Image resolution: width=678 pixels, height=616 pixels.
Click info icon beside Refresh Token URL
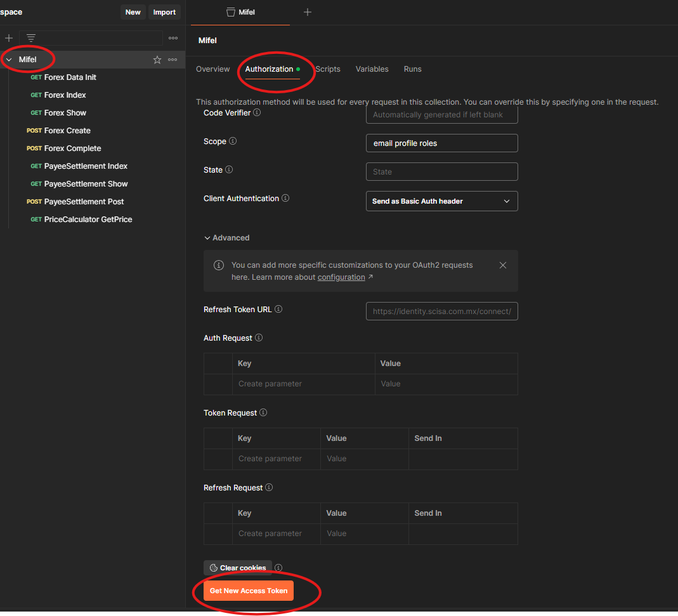[x=278, y=310]
